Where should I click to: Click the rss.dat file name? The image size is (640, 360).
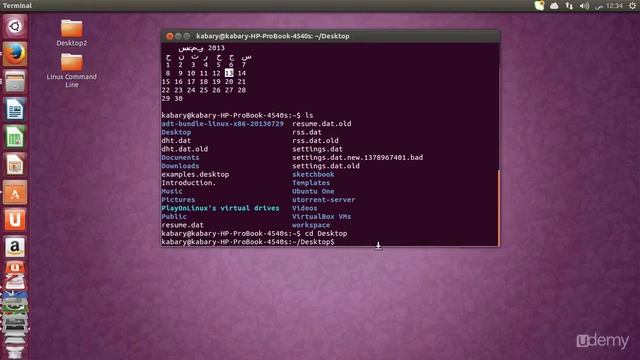pyautogui.click(x=307, y=132)
